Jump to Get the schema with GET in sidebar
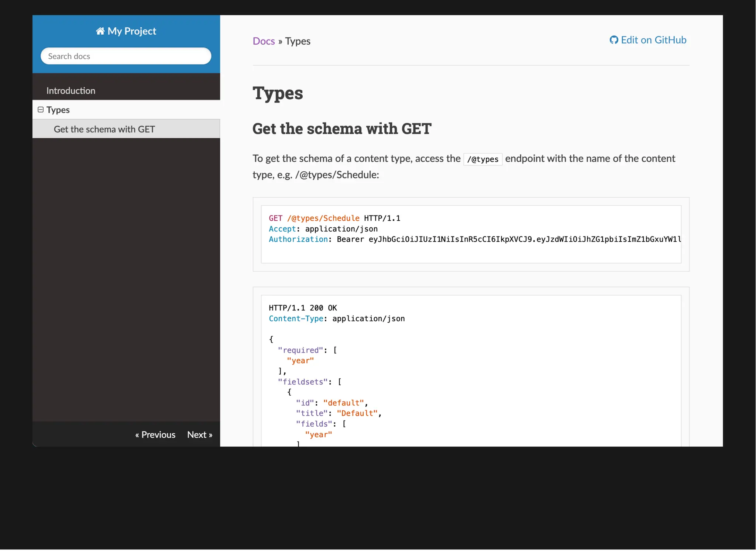This screenshot has width=756, height=551. [104, 129]
